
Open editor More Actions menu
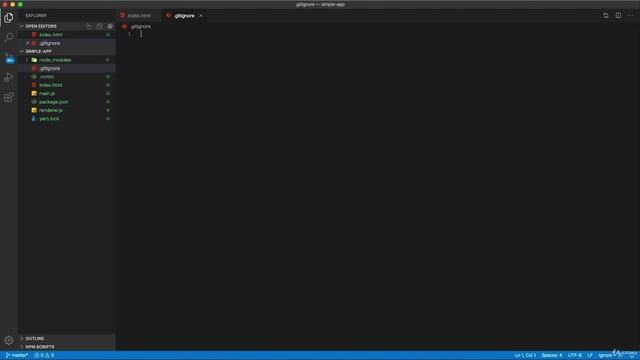(631, 16)
